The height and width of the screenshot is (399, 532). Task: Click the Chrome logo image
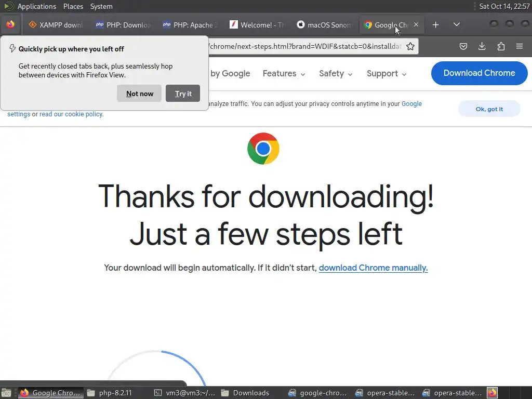(x=263, y=149)
